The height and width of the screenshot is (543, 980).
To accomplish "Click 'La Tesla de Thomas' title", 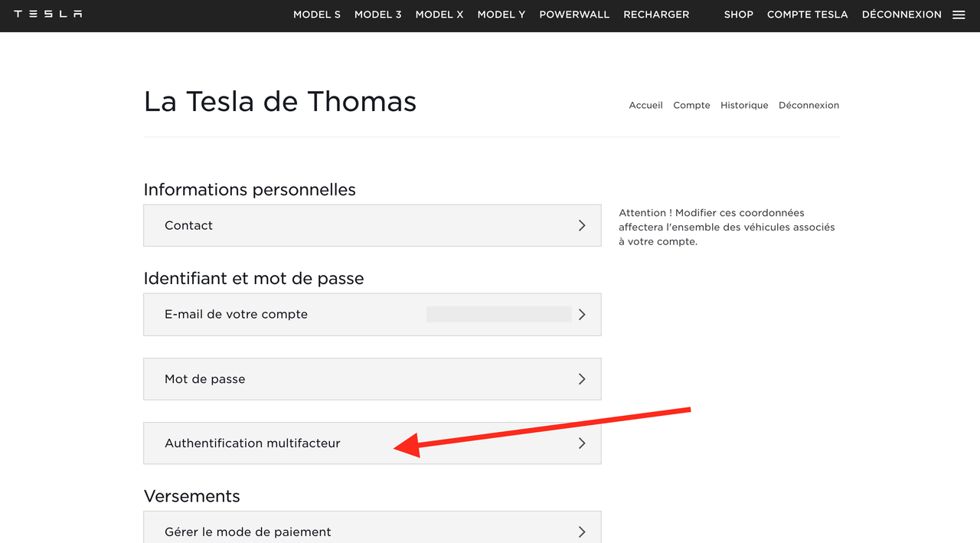I will [x=280, y=102].
